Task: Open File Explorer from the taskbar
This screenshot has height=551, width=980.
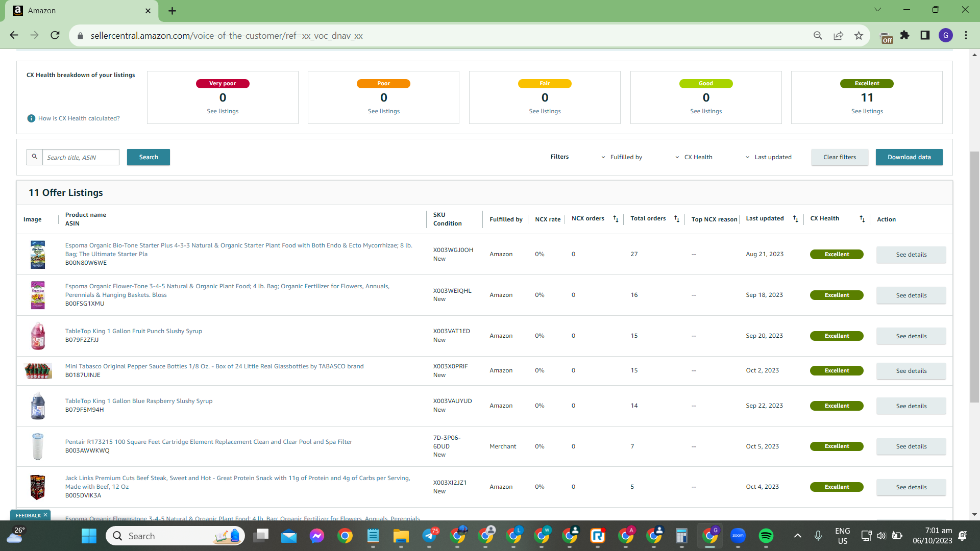Action: click(401, 536)
